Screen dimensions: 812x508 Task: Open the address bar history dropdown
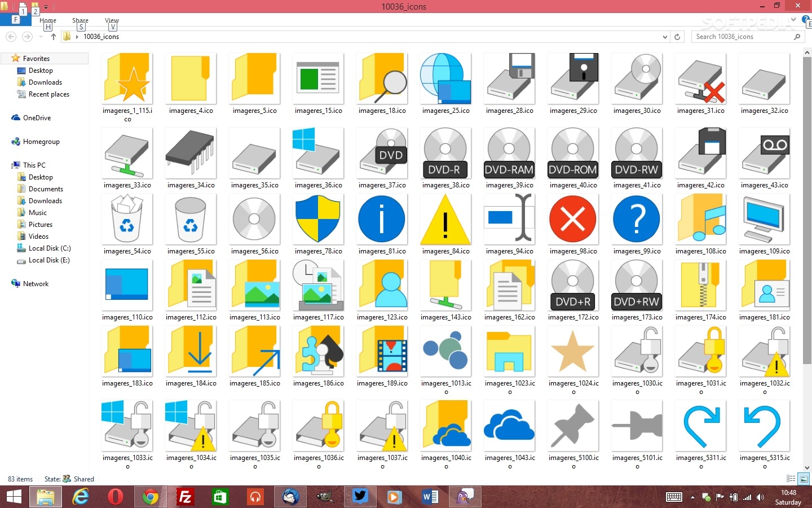(665, 37)
